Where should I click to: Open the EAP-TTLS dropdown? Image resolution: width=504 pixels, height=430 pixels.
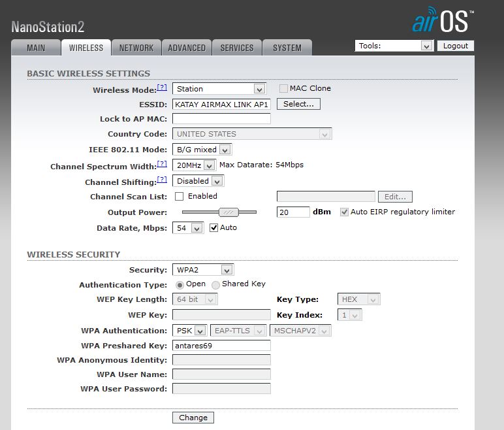(x=238, y=331)
